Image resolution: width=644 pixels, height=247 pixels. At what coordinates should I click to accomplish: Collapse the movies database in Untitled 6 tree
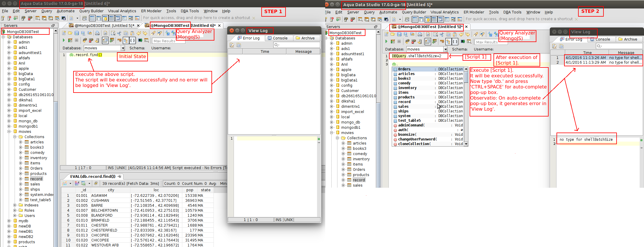click(x=9, y=132)
